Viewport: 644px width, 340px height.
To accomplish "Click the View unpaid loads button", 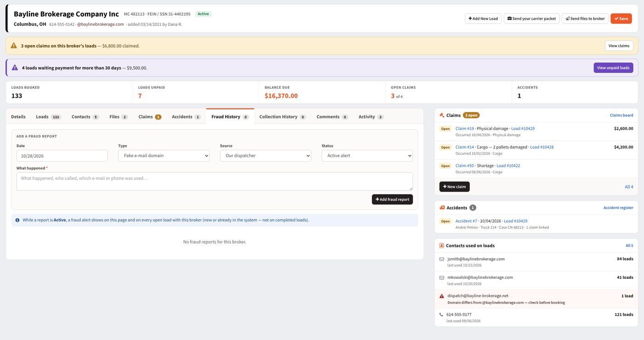I will pyautogui.click(x=613, y=68).
